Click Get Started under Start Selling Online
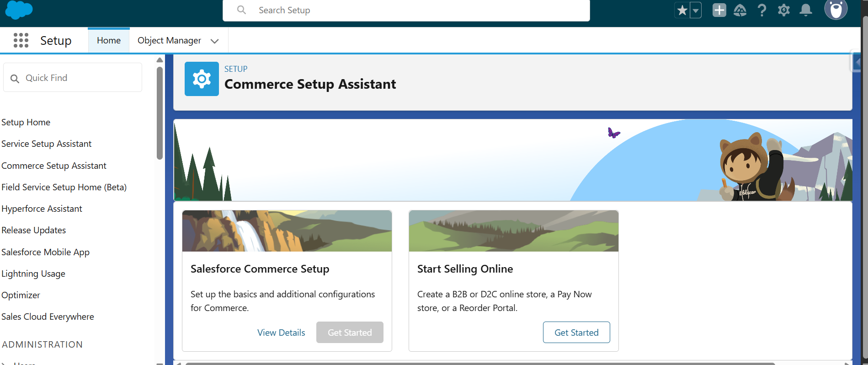The height and width of the screenshot is (365, 868). click(576, 333)
